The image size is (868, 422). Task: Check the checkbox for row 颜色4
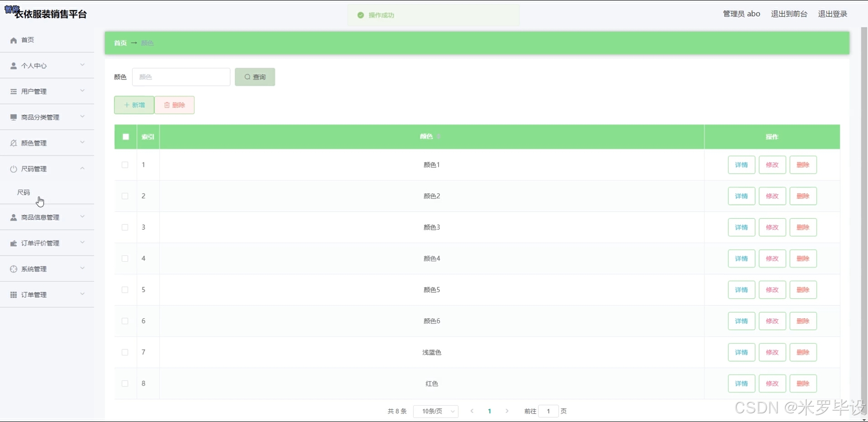125,259
